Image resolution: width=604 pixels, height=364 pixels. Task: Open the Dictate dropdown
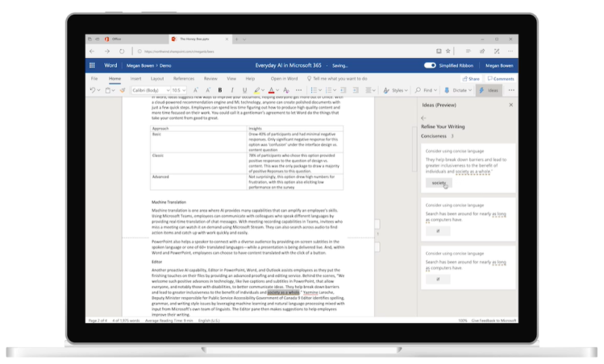(x=458, y=90)
